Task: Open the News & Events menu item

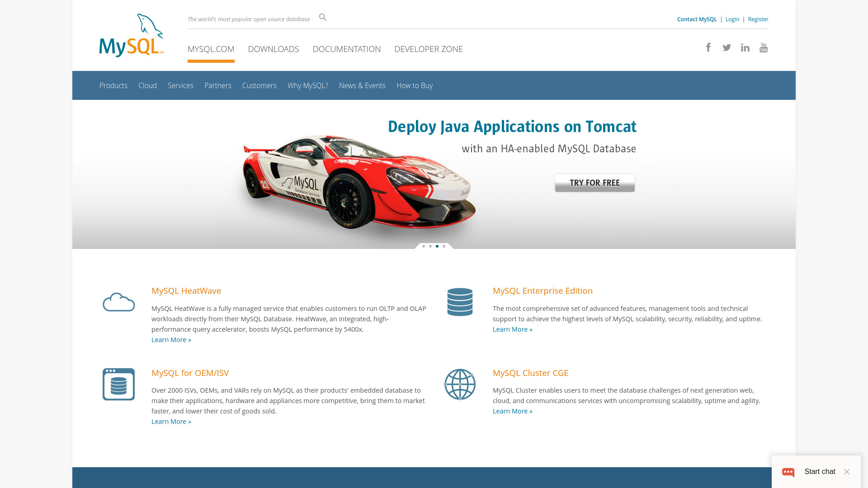Action: click(x=362, y=85)
